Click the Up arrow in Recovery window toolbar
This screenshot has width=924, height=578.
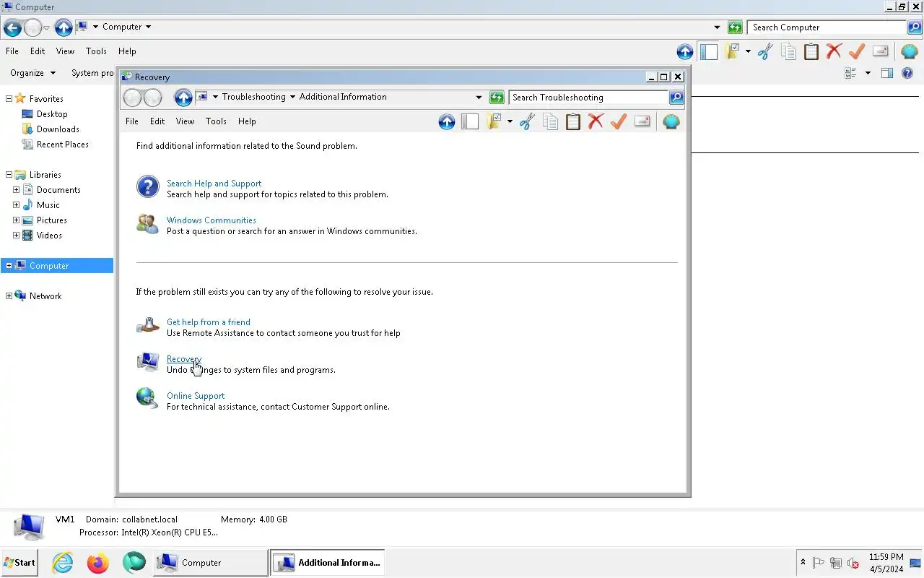point(447,121)
